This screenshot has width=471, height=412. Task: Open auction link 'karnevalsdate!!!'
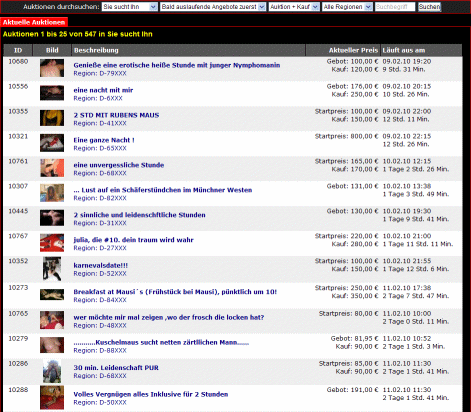coord(101,265)
